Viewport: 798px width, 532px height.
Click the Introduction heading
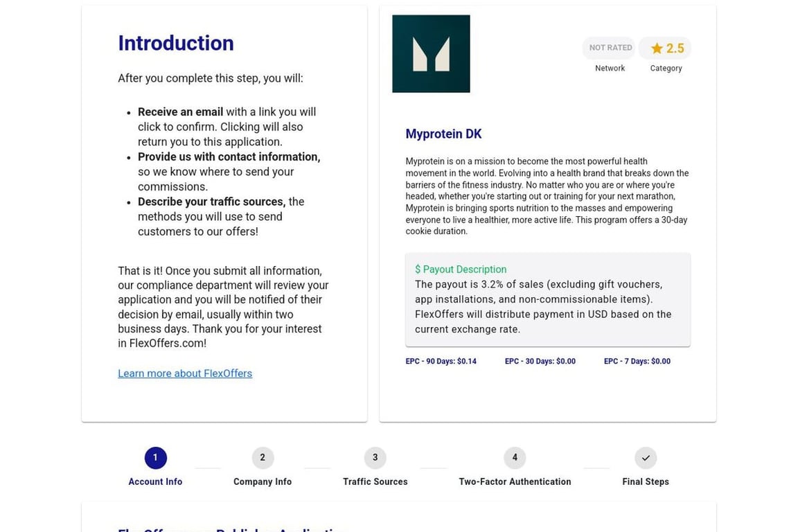175,43
